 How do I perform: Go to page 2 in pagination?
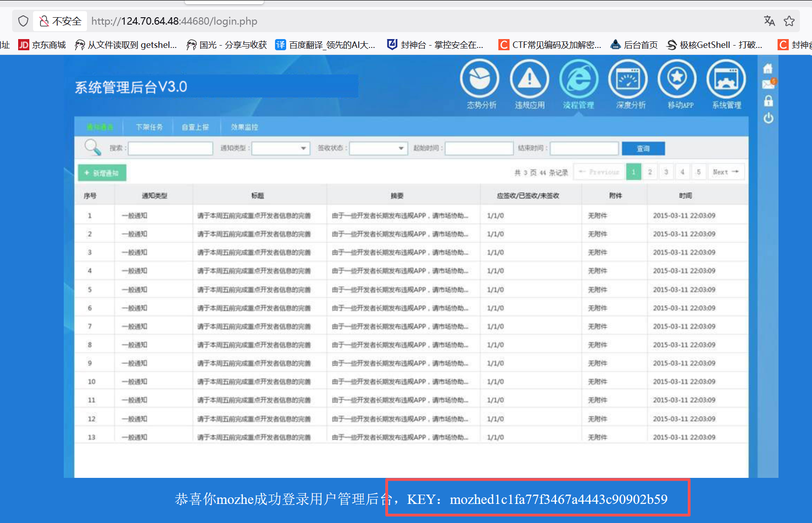(650, 172)
